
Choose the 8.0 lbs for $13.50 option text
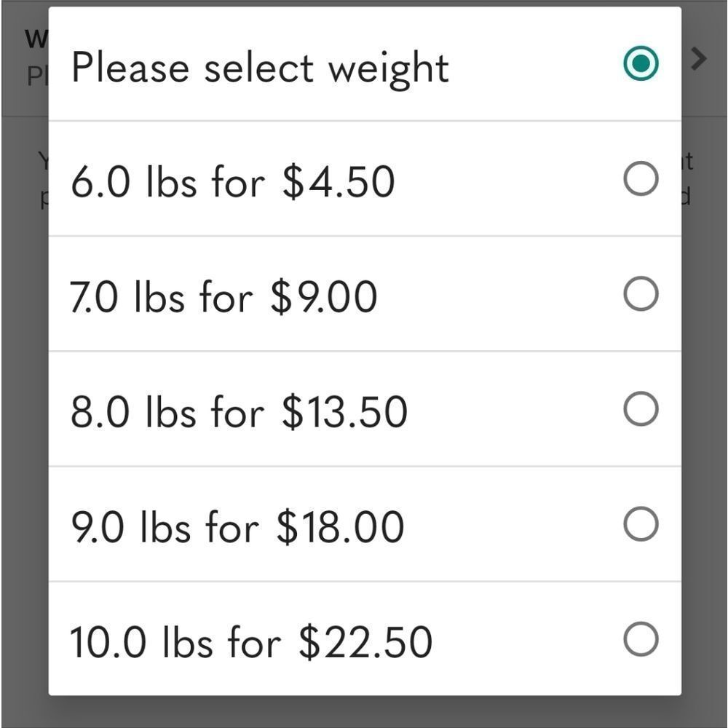[x=239, y=411]
